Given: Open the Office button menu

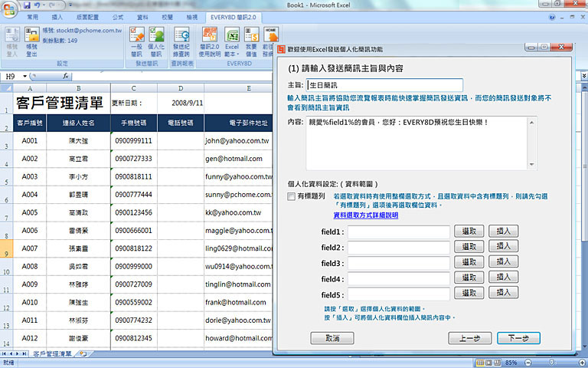Looking at the screenshot, I should click(9, 9).
